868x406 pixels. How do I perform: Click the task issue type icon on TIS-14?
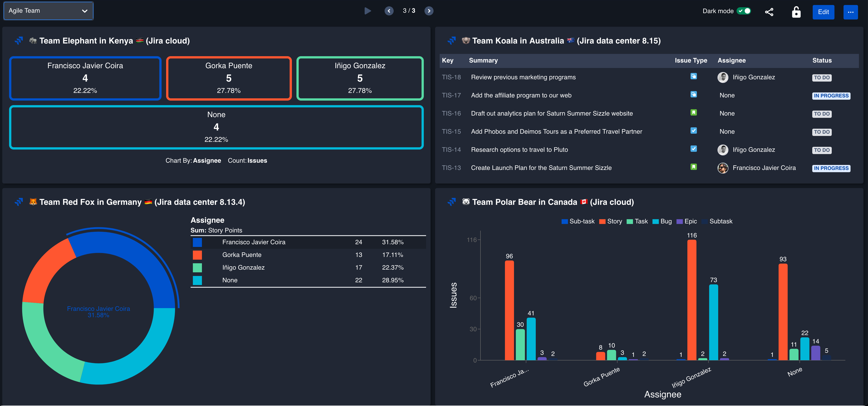coord(693,149)
